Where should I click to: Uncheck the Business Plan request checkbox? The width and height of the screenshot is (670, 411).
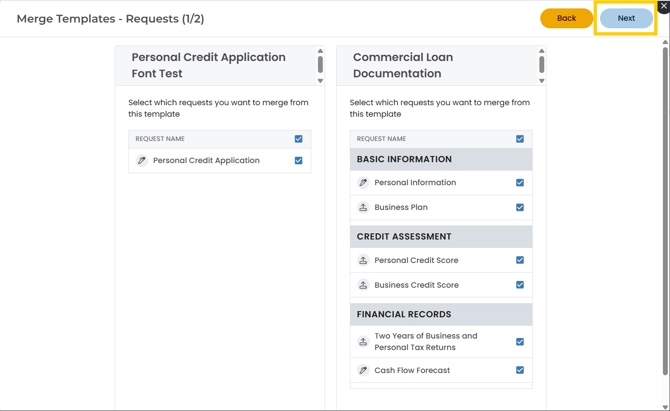tap(520, 208)
